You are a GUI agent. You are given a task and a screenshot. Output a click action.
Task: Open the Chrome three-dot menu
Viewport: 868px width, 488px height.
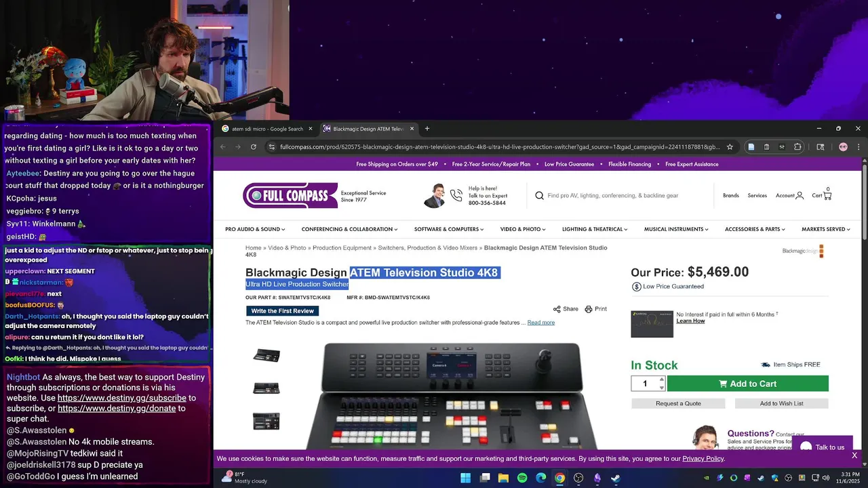(x=859, y=146)
